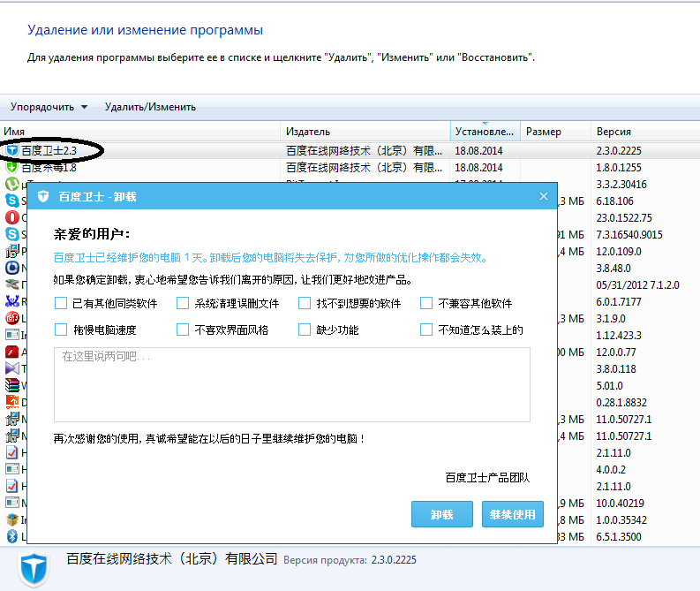Click the tools icon in the row dated 05/31/2012
The image size is (700, 591).
pyautogui.click(x=12, y=284)
